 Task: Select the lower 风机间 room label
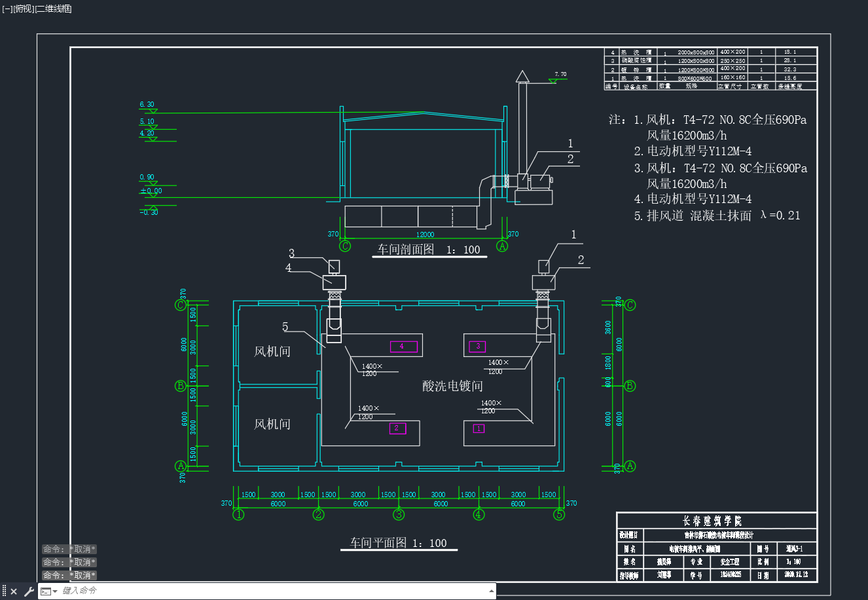(272, 424)
